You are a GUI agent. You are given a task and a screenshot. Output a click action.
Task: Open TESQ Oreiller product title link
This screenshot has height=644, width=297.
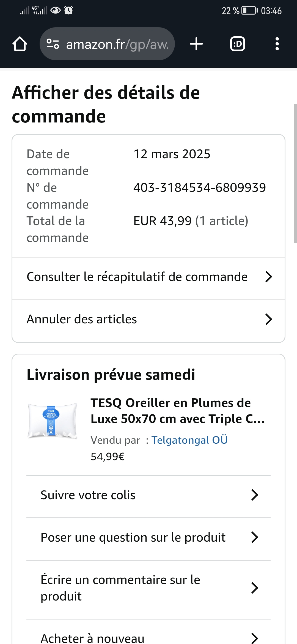178,411
